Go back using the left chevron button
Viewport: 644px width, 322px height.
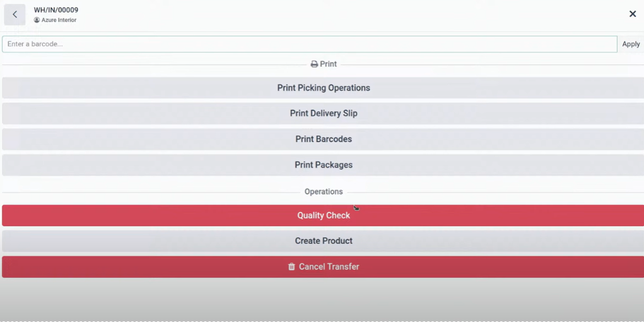(15, 15)
